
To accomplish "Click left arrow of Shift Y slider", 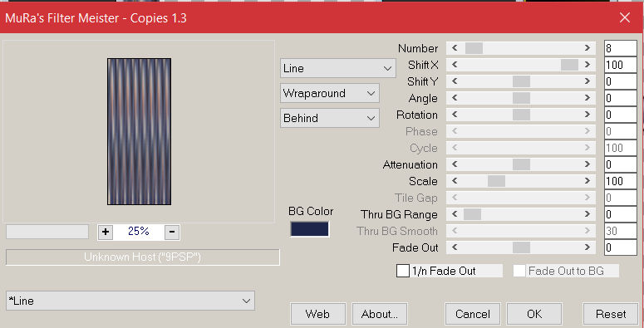I will coord(455,81).
